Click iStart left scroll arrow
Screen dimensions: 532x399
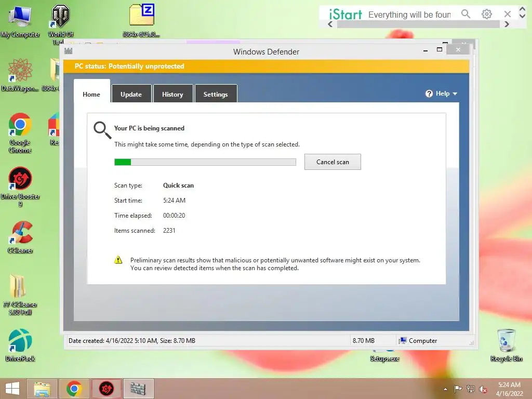[x=330, y=24]
